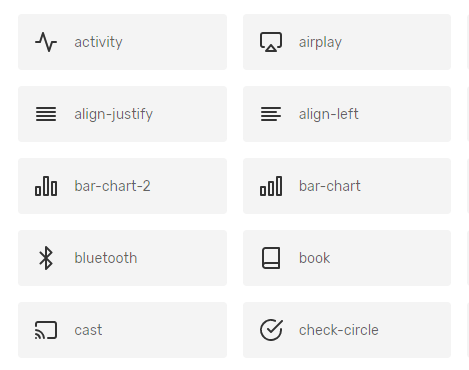
Task: Choose the "bluetooth" text label
Action: tap(106, 258)
